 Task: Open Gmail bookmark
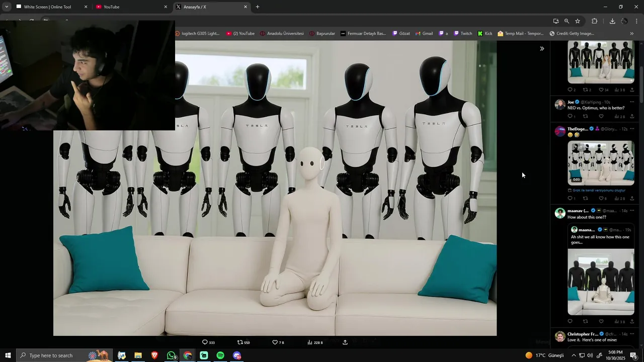(x=424, y=34)
